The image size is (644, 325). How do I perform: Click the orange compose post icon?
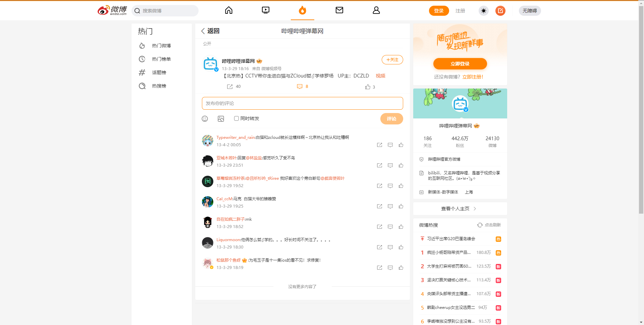click(500, 11)
